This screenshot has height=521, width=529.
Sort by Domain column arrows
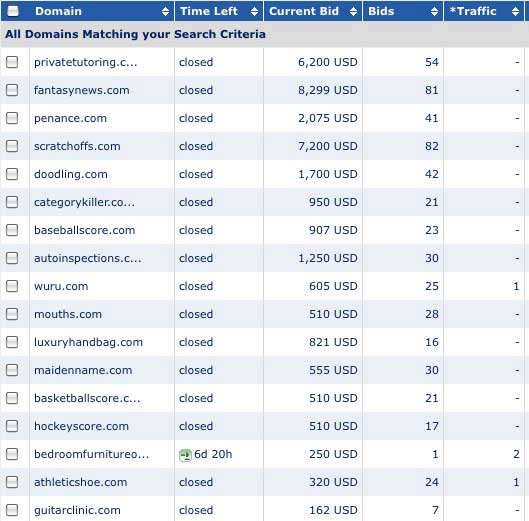(165, 11)
